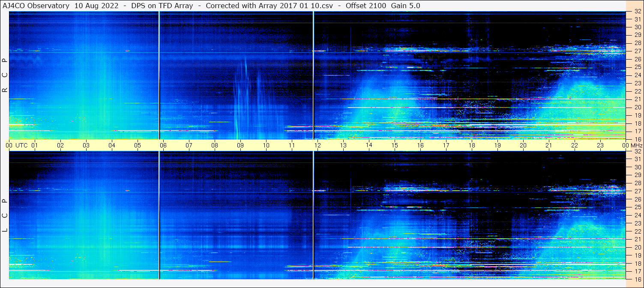Click the 'L C P' label of the lower spectrogram
644x288 pixels.
(x=5, y=216)
